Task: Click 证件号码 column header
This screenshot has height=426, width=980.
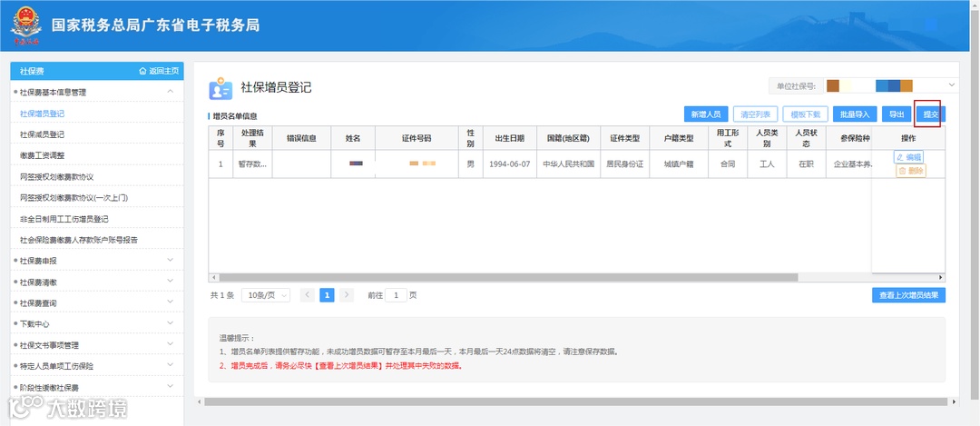Action: [x=416, y=138]
